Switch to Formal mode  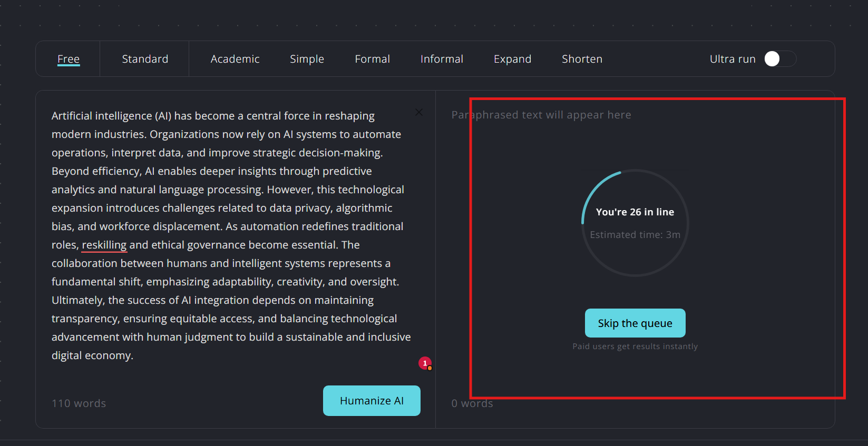pos(372,59)
